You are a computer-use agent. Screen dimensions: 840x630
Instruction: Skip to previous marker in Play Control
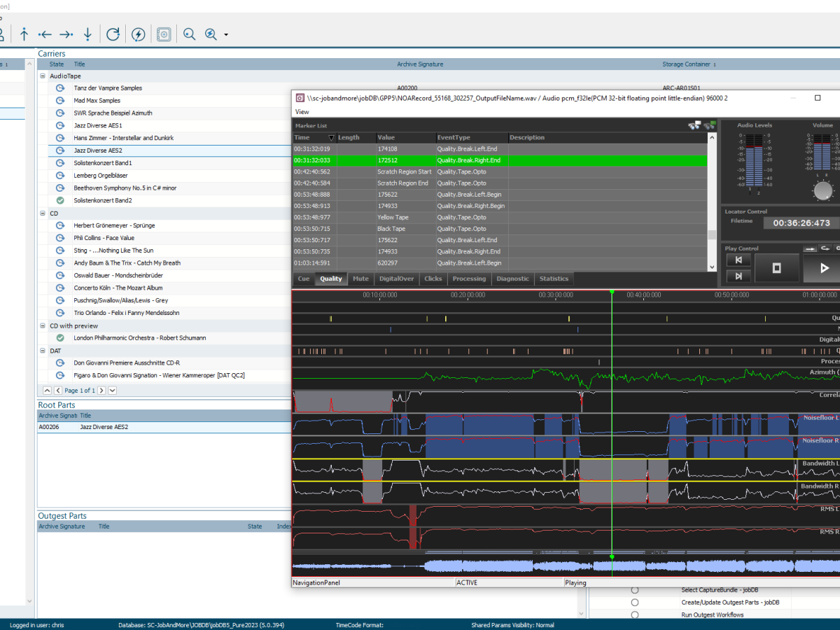tap(738, 260)
